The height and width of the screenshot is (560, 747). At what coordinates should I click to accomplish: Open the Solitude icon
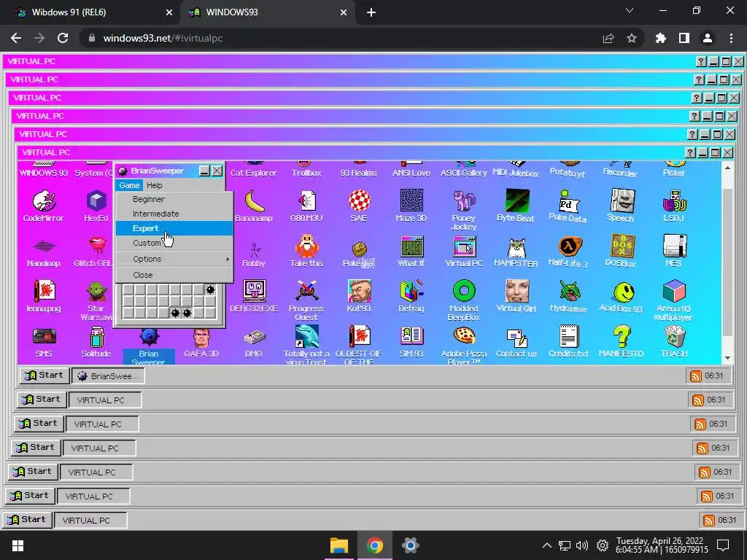pyautogui.click(x=96, y=341)
